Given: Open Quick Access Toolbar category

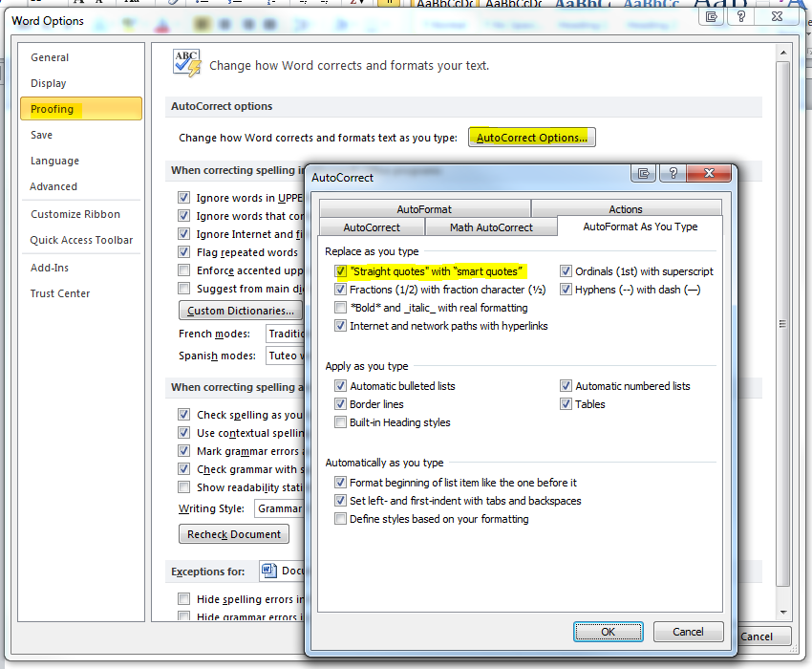Looking at the screenshot, I should pos(81,240).
